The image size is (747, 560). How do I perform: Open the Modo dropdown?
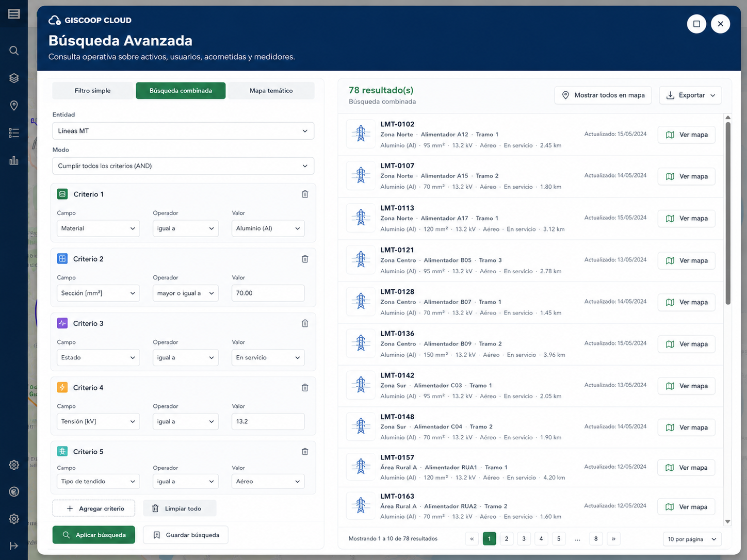point(183,166)
